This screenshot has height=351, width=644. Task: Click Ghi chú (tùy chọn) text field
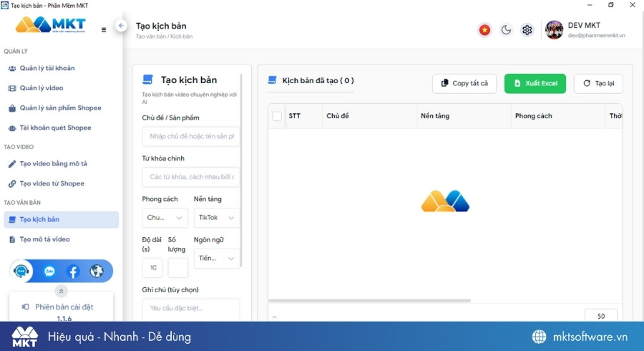(x=190, y=309)
